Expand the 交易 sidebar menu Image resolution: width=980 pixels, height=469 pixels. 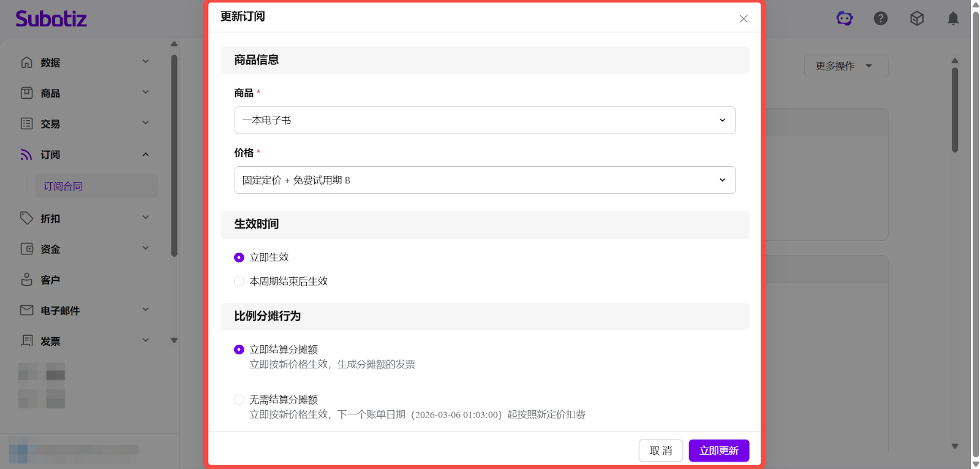click(85, 124)
